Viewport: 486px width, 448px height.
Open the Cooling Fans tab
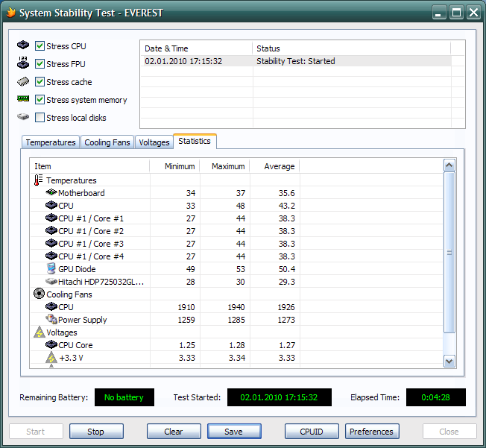click(x=107, y=142)
